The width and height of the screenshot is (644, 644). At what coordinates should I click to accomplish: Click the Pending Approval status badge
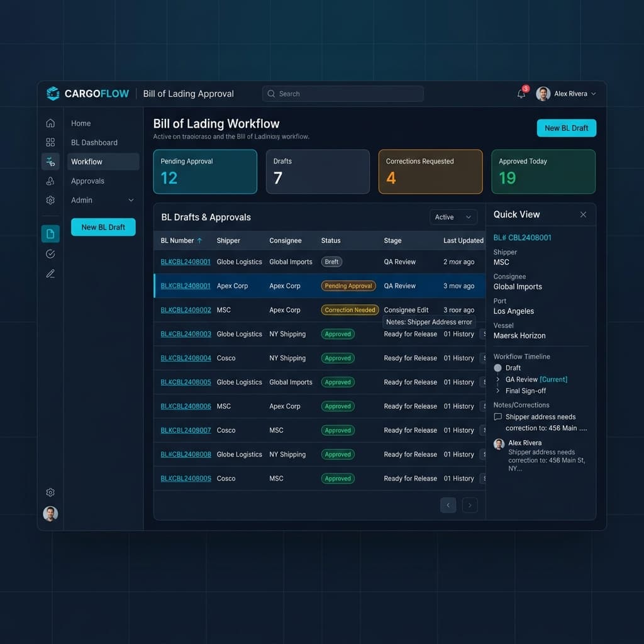pos(348,286)
